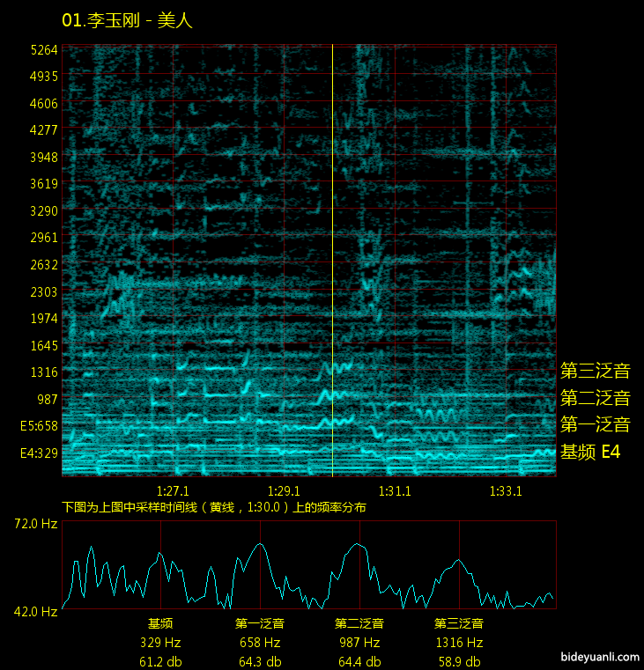Click the 基频 E4 label right of spectrogram
This screenshot has width=644, height=670.
coord(590,453)
